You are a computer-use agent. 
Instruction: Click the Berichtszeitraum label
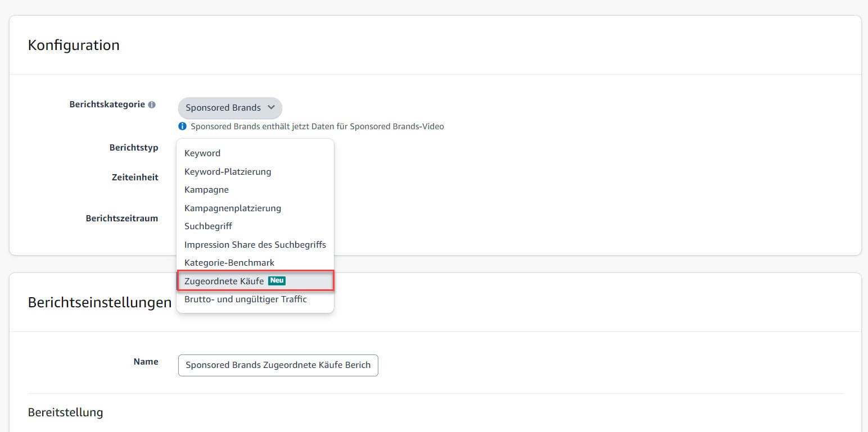[x=122, y=218]
